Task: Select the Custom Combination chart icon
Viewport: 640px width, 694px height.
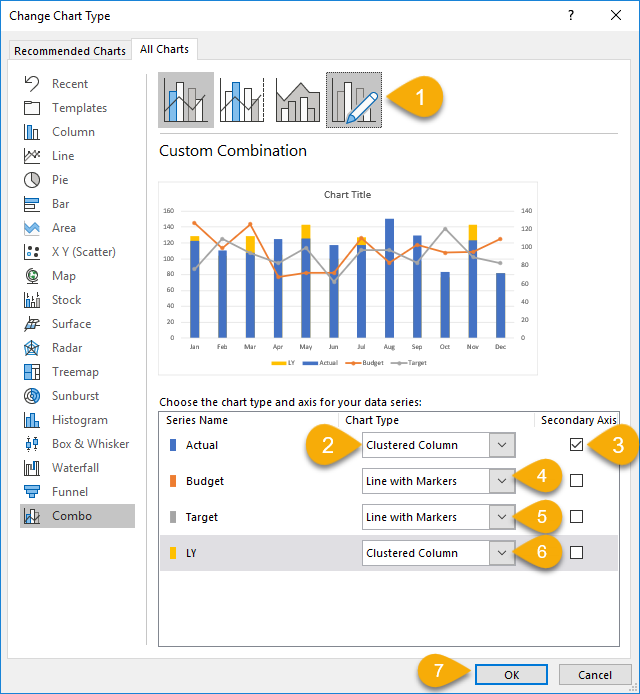Action: click(x=354, y=100)
